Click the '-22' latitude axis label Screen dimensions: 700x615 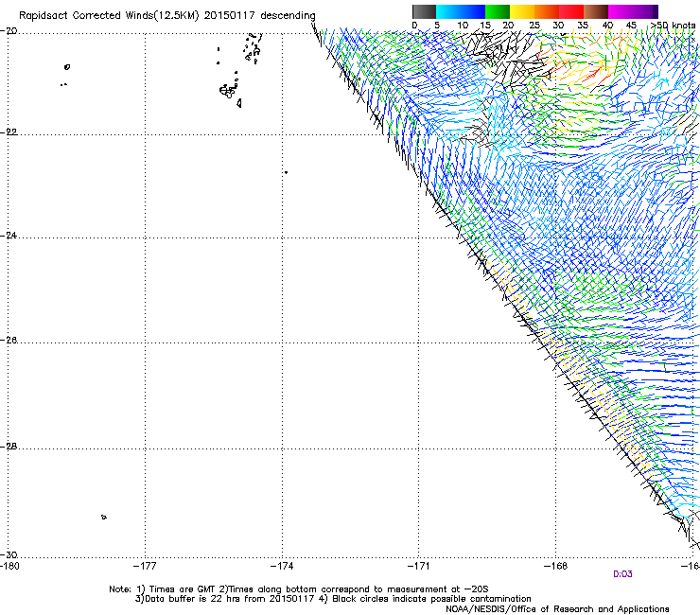pyautogui.click(x=9, y=132)
